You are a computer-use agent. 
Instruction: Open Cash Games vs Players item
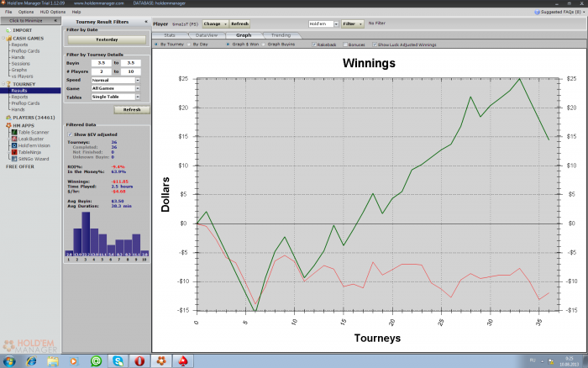(x=22, y=76)
